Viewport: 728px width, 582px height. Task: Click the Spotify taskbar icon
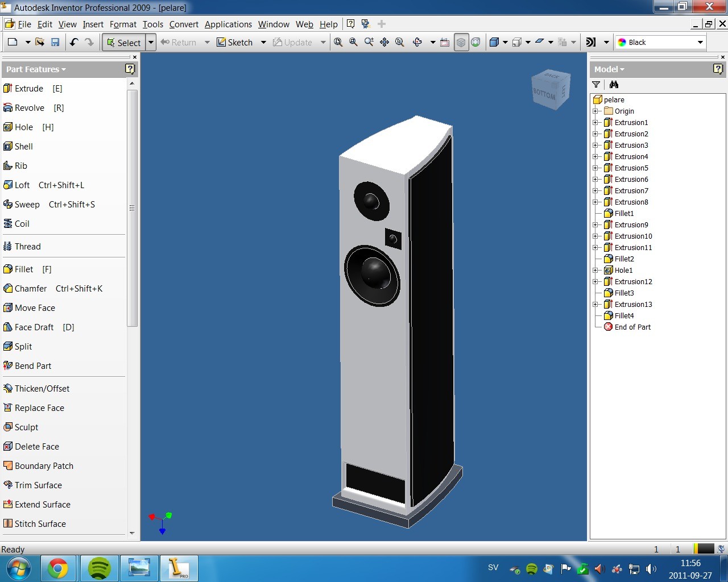point(100,568)
